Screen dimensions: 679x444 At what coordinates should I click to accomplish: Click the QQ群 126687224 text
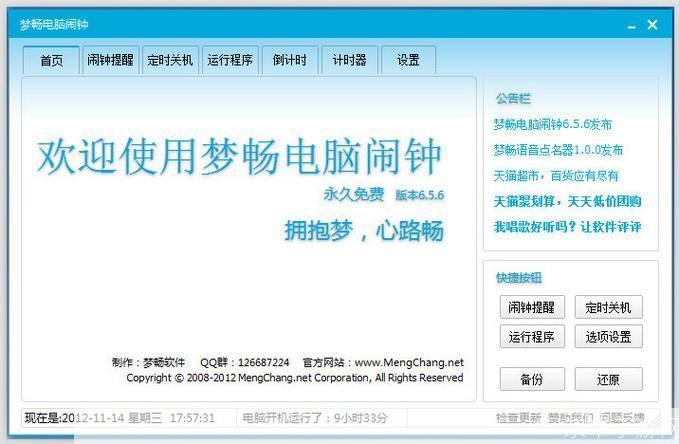point(245,363)
